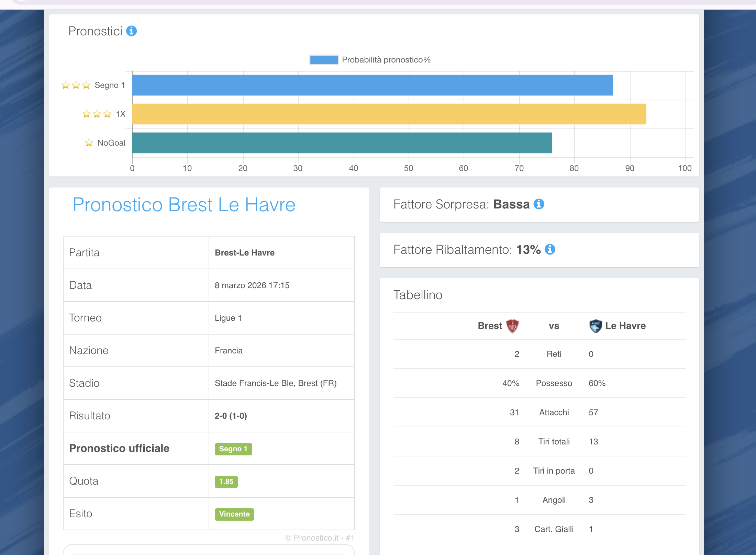The height and width of the screenshot is (555, 756).
Task: Click the Pronostico.it copyright text
Action: [x=319, y=538]
